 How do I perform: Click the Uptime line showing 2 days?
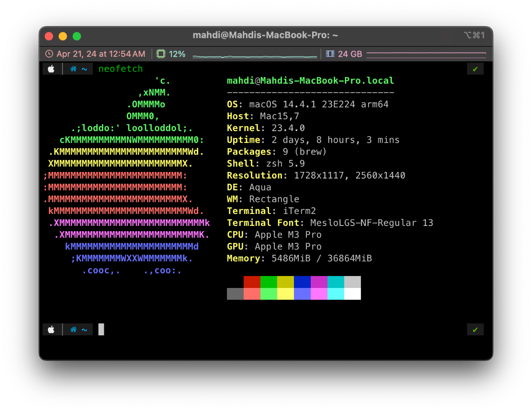click(x=313, y=140)
